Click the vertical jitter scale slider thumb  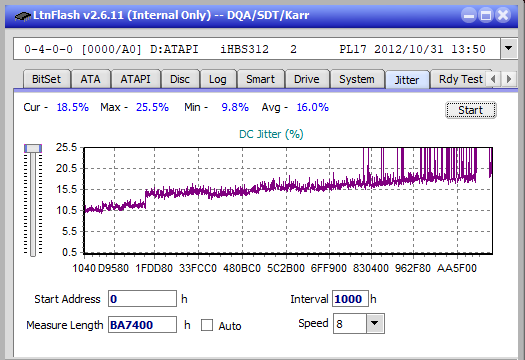pos(33,148)
